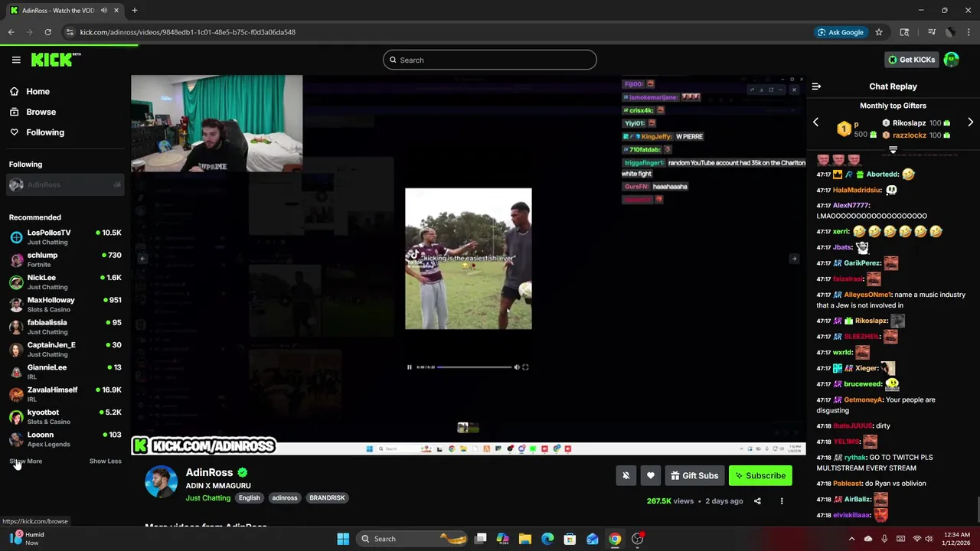The height and width of the screenshot is (551, 980).
Task: Click the green Subscribe button
Action: pos(760,476)
